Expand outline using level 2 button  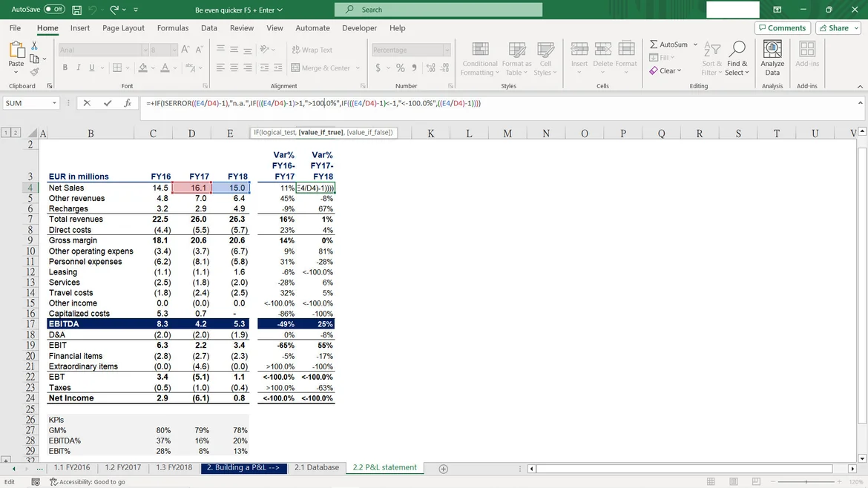16,133
